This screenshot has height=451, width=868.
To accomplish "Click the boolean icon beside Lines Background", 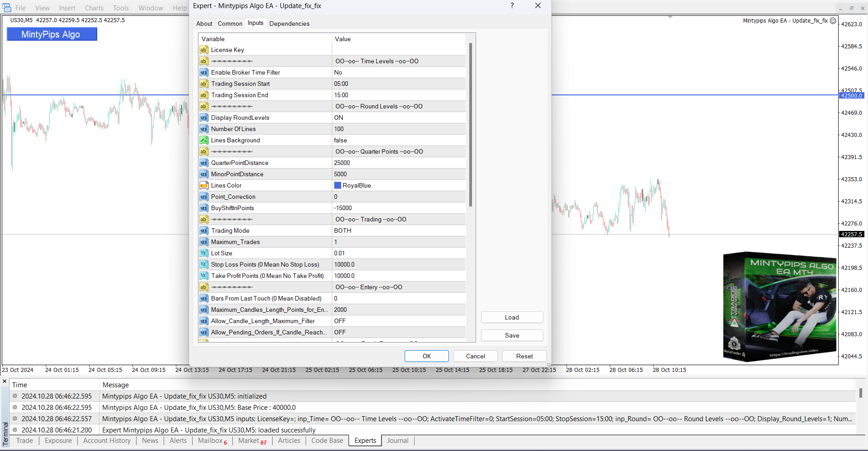I will tap(204, 141).
